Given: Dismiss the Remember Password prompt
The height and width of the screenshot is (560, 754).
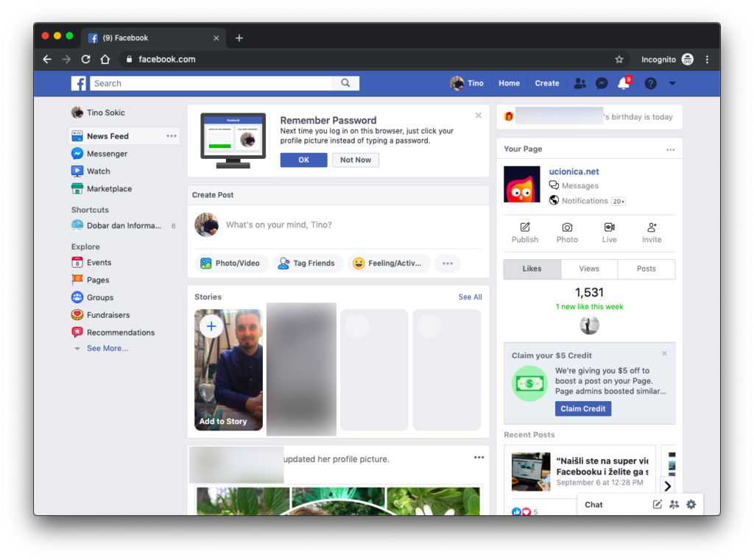Looking at the screenshot, I should (x=478, y=116).
